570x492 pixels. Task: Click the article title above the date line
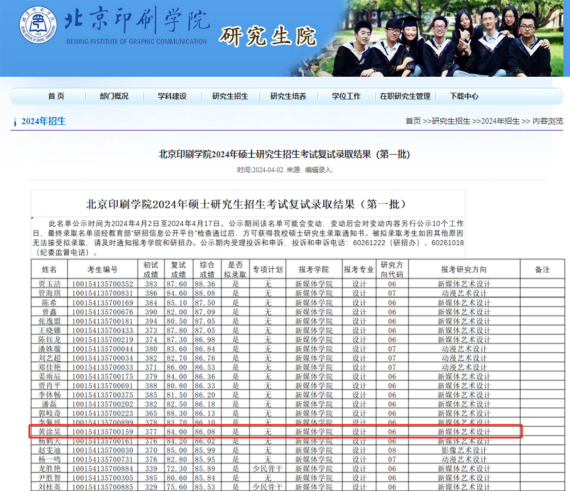pyautogui.click(x=284, y=154)
